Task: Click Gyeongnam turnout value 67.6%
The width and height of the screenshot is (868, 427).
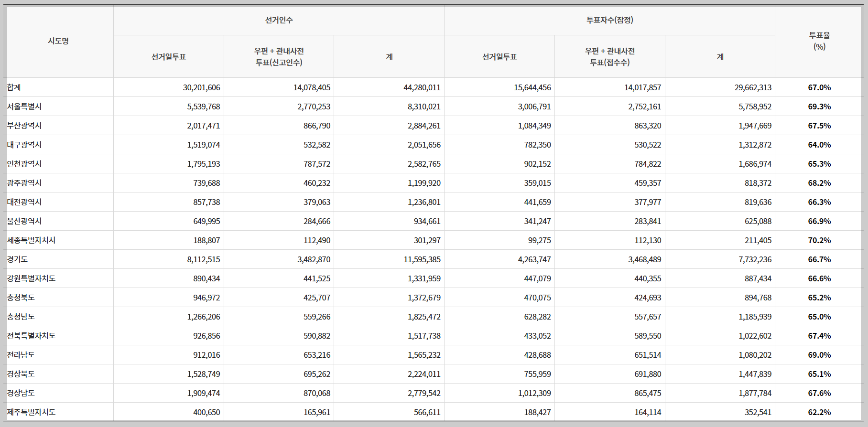Action: (x=819, y=393)
